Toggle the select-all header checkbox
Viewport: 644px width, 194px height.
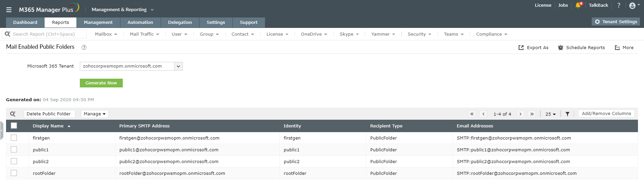pyautogui.click(x=14, y=126)
